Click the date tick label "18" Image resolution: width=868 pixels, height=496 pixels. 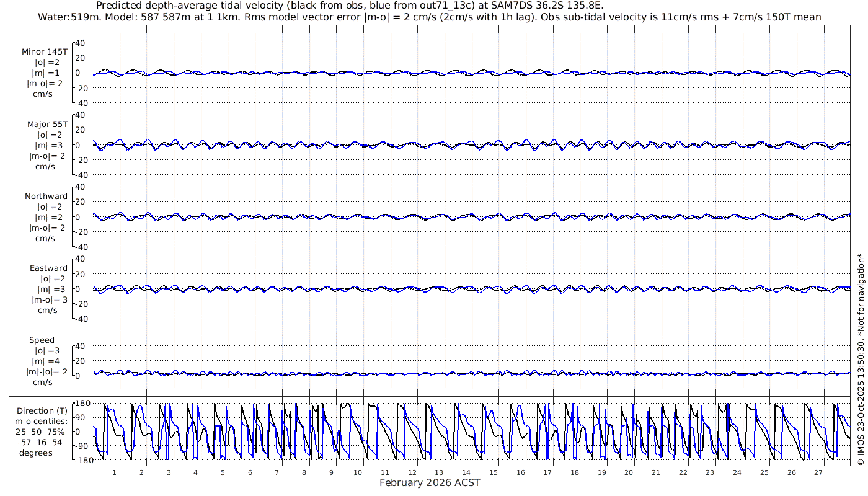575,472
